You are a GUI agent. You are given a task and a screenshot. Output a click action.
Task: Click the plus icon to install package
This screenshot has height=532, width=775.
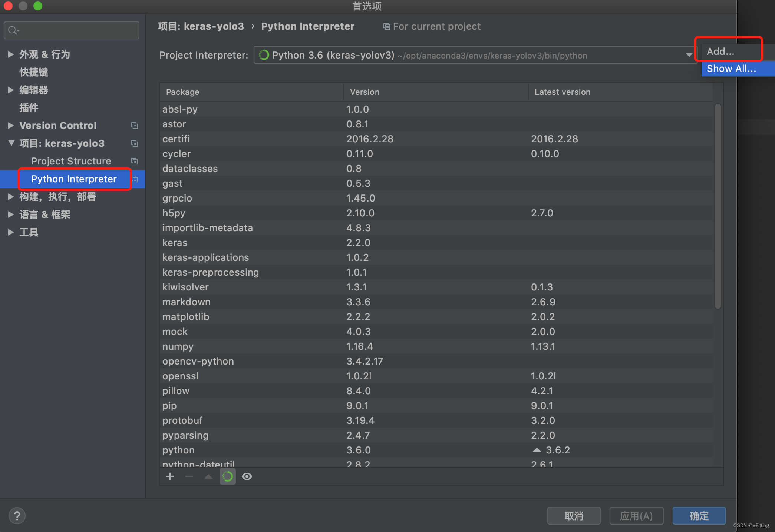[x=170, y=476]
